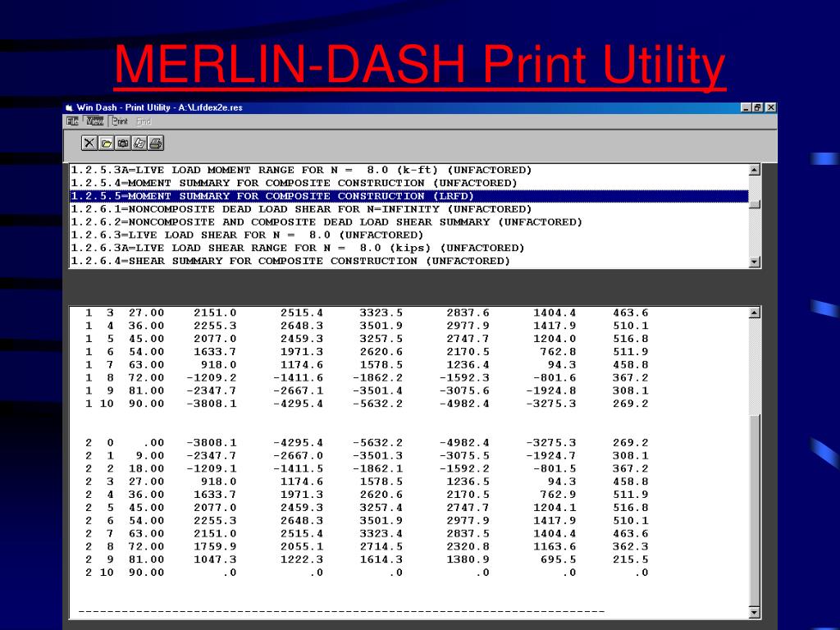Click value -2667.0 in span 2 row 9.00
The width and height of the screenshot is (840, 630).
pos(298,456)
